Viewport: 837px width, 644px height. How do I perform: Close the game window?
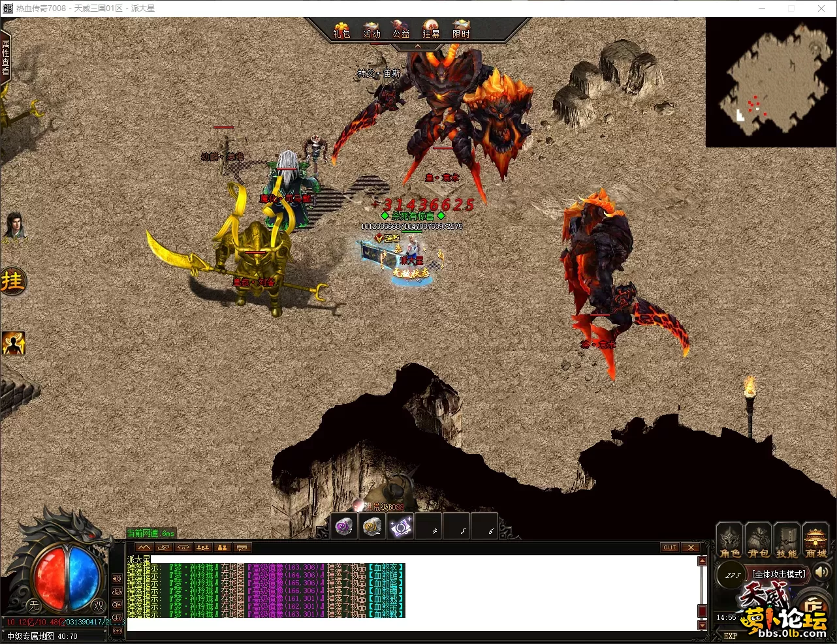pos(821,8)
